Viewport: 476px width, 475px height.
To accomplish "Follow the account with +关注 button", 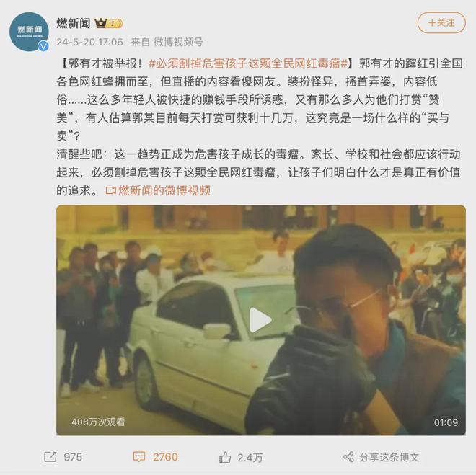I will pos(441,23).
